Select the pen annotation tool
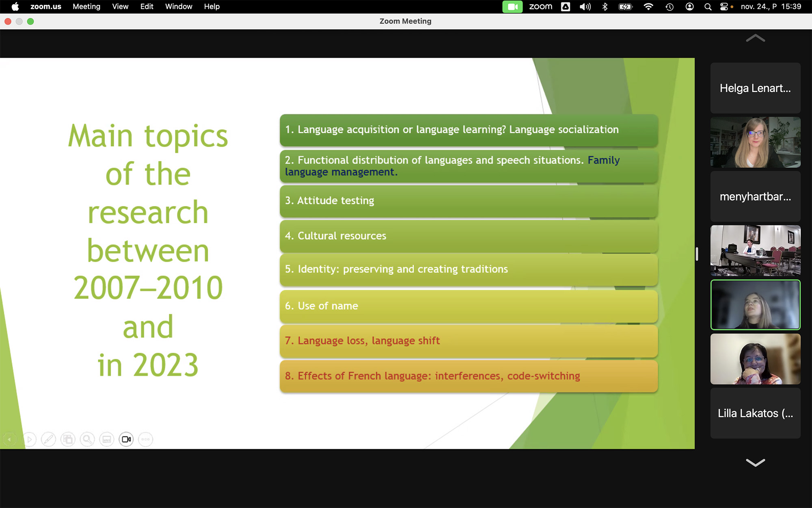 (48, 439)
